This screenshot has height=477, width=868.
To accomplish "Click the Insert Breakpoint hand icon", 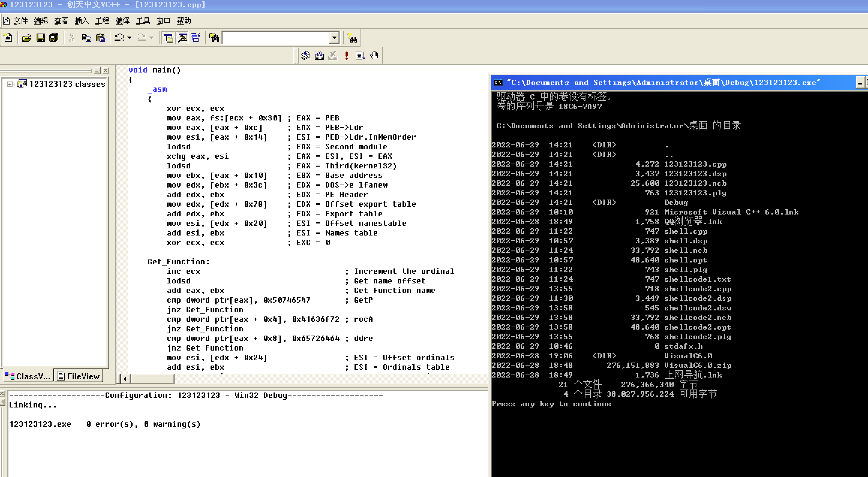I will (374, 55).
